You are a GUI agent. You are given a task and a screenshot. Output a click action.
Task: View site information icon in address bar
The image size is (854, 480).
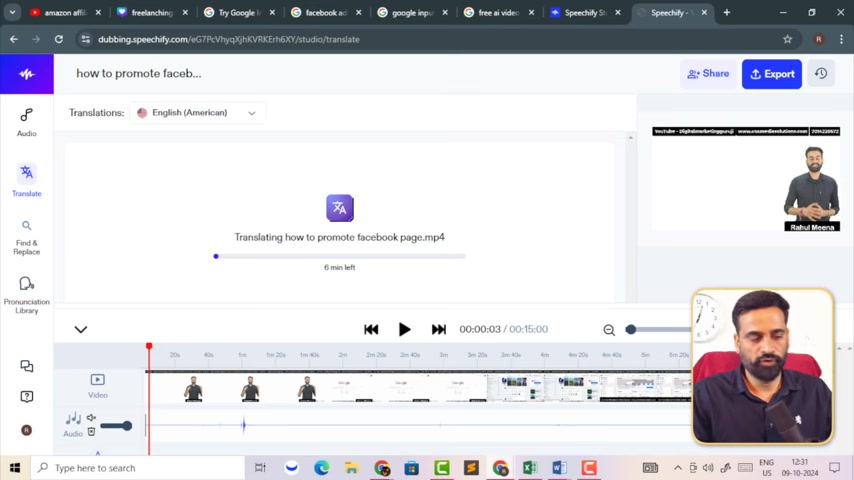coord(86,39)
